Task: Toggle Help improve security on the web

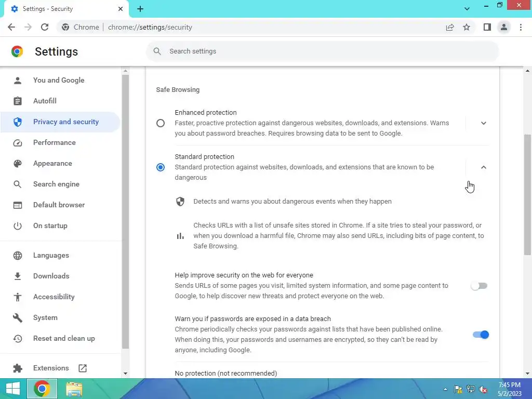Action: coord(479,286)
